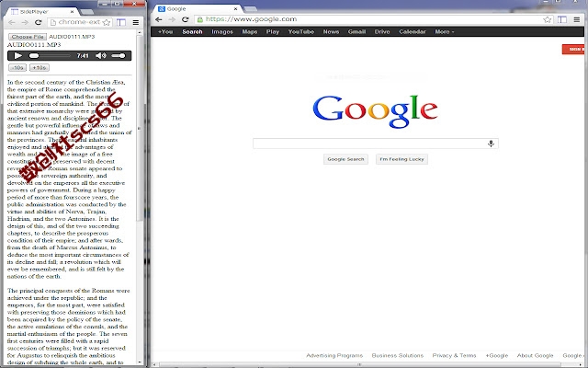Select Search in Google bar

tap(192, 31)
